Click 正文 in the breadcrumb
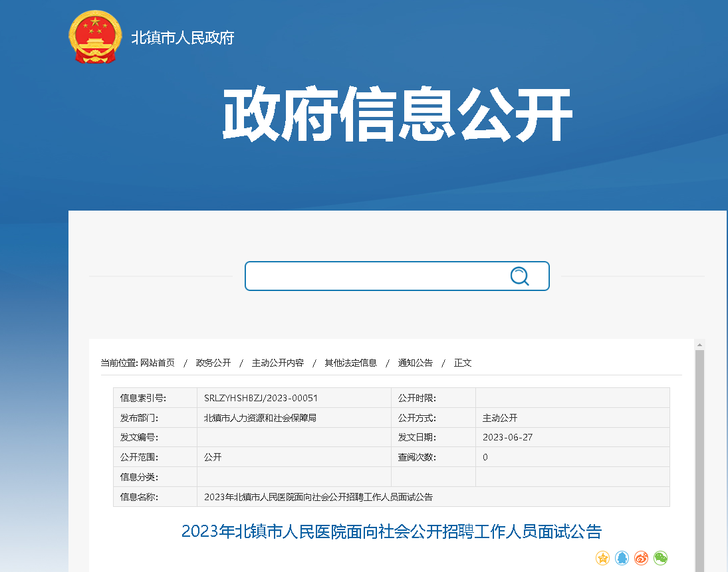The image size is (728, 572). click(463, 363)
